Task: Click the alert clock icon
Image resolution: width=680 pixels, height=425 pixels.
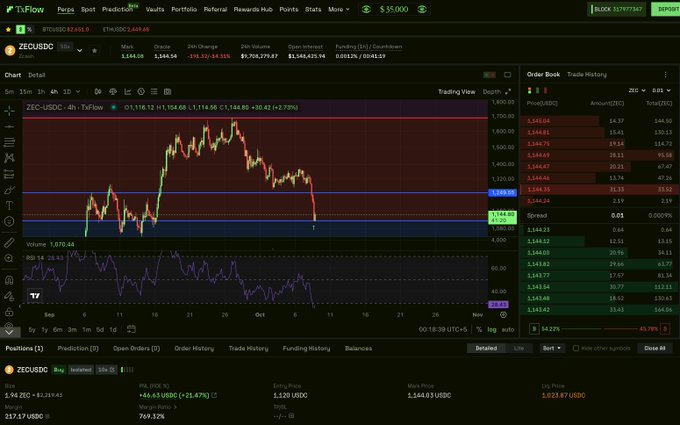Action: tap(141, 92)
